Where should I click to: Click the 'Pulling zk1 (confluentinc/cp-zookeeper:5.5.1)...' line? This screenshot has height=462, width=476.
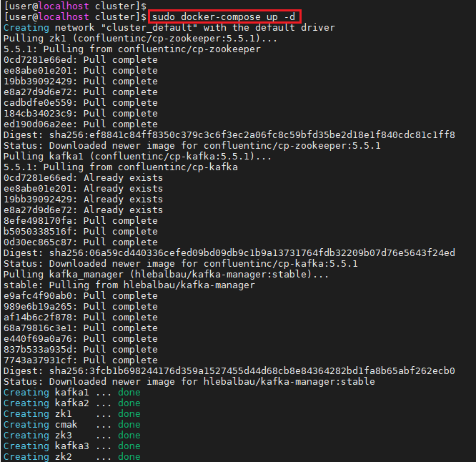click(140, 39)
